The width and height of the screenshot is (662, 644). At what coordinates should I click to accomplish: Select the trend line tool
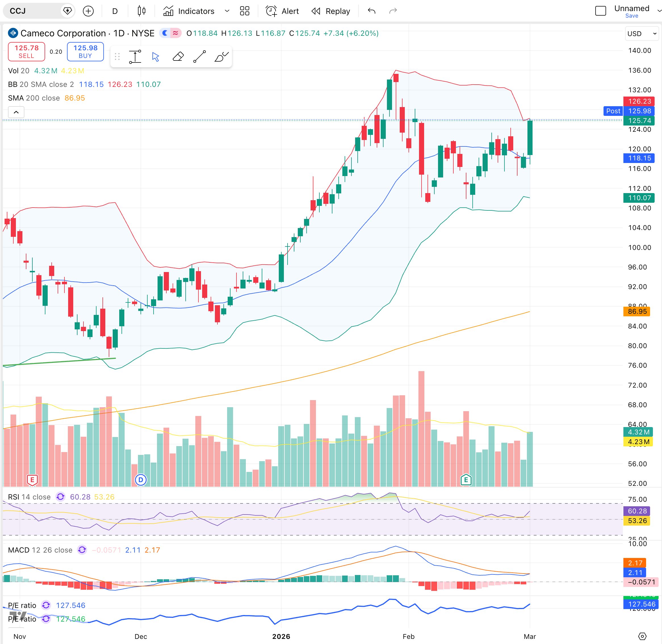tap(200, 57)
